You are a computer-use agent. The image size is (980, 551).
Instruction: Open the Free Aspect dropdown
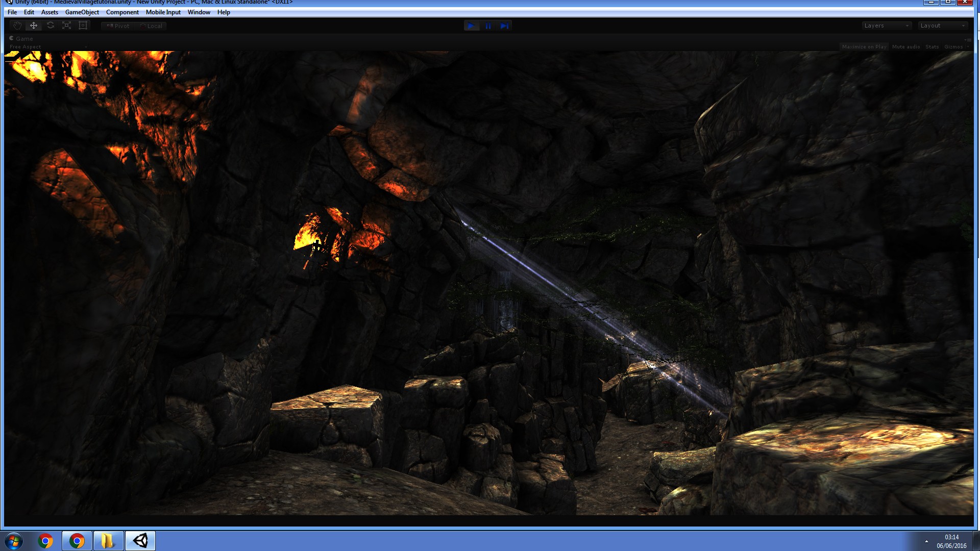(x=48, y=47)
